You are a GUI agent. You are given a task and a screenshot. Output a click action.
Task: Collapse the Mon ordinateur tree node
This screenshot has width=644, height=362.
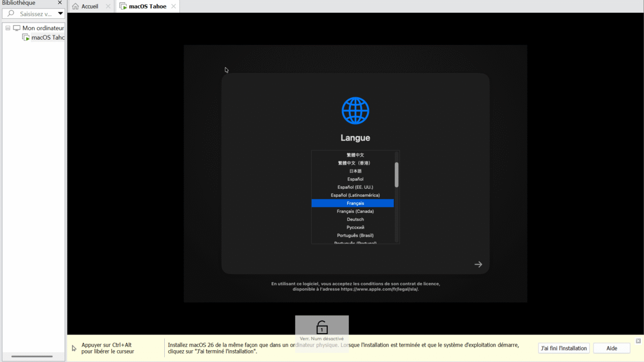(x=8, y=28)
